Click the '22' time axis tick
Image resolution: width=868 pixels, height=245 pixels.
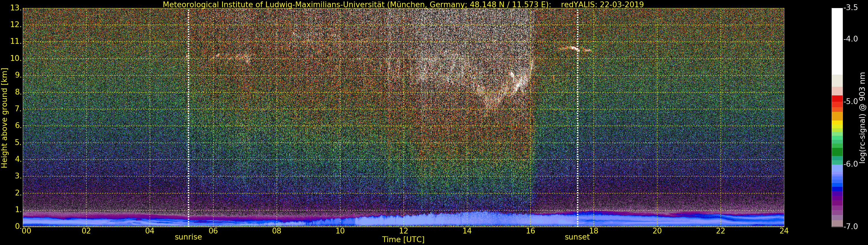click(x=720, y=231)
